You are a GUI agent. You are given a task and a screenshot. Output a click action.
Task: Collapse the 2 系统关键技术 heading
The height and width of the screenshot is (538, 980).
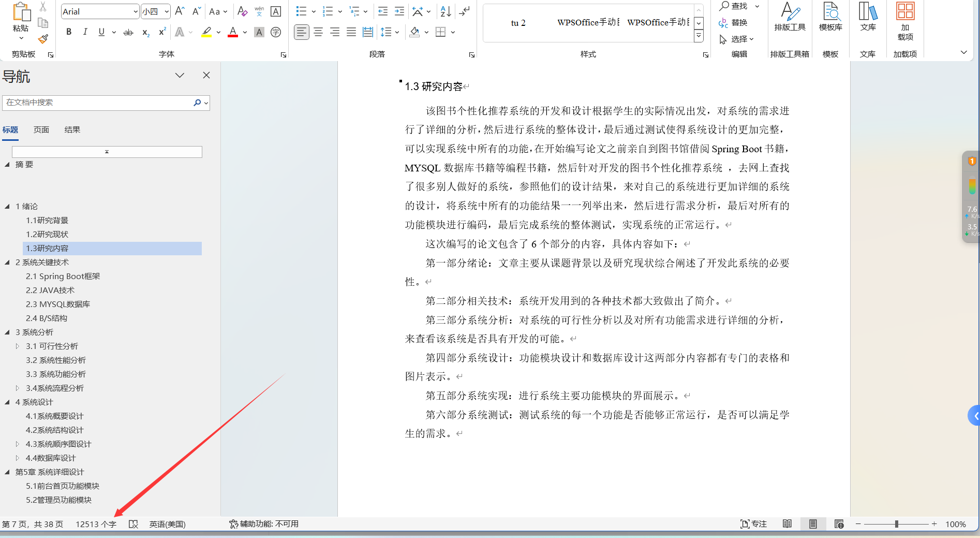[x=7, y=263]
